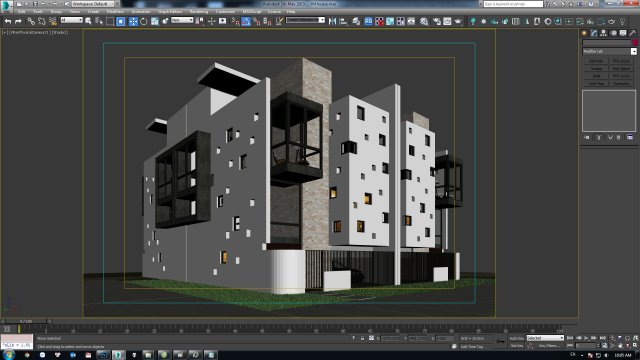Viewport: 640px width, 360px height.
Task: Open the Tools menu
Action: coord(38,12)
